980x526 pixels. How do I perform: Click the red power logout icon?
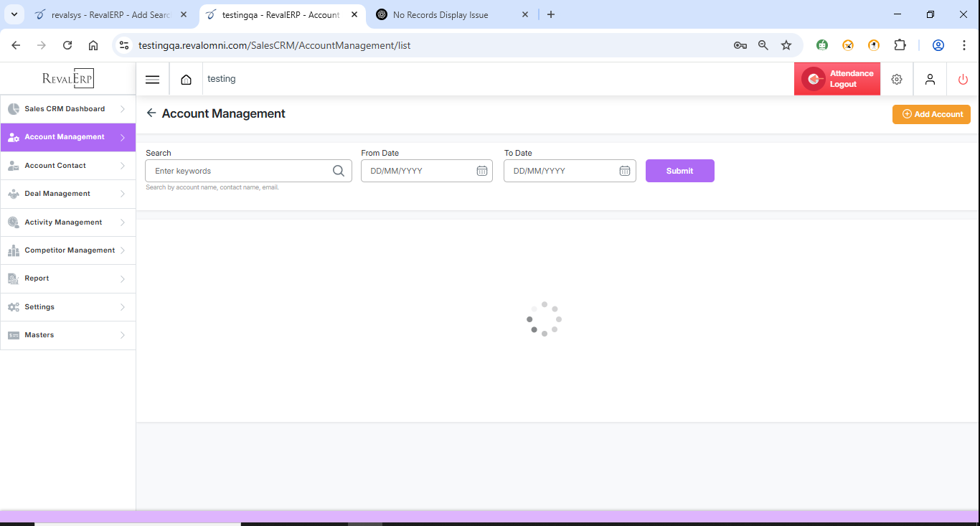pyautogui.click(x=963, y=80)
